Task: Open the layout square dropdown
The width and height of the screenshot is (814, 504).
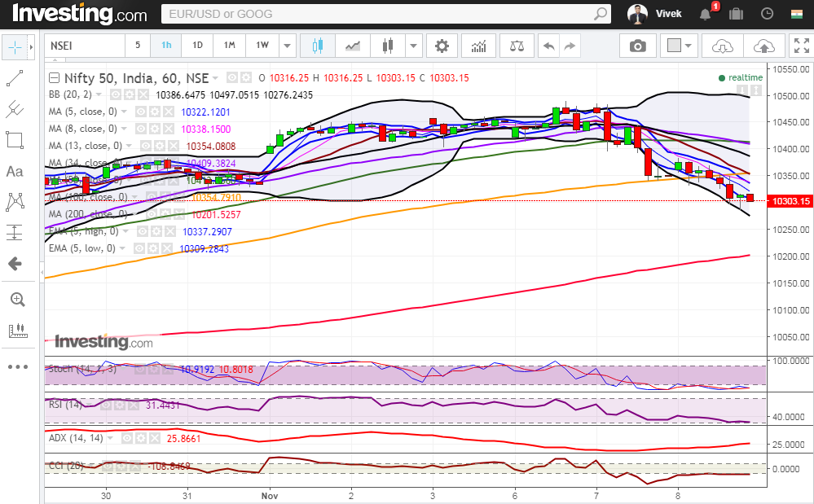Action: [679, 46]
